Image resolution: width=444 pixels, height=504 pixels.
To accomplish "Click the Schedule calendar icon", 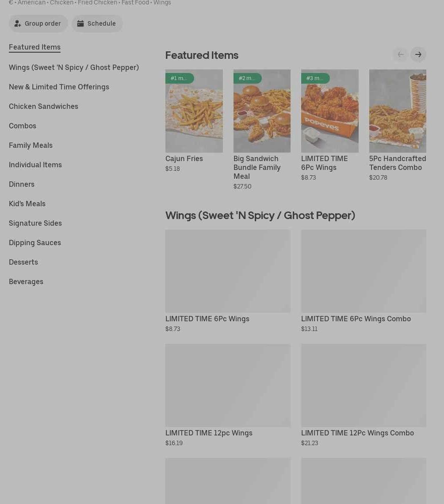I will [x=80, y=23].
